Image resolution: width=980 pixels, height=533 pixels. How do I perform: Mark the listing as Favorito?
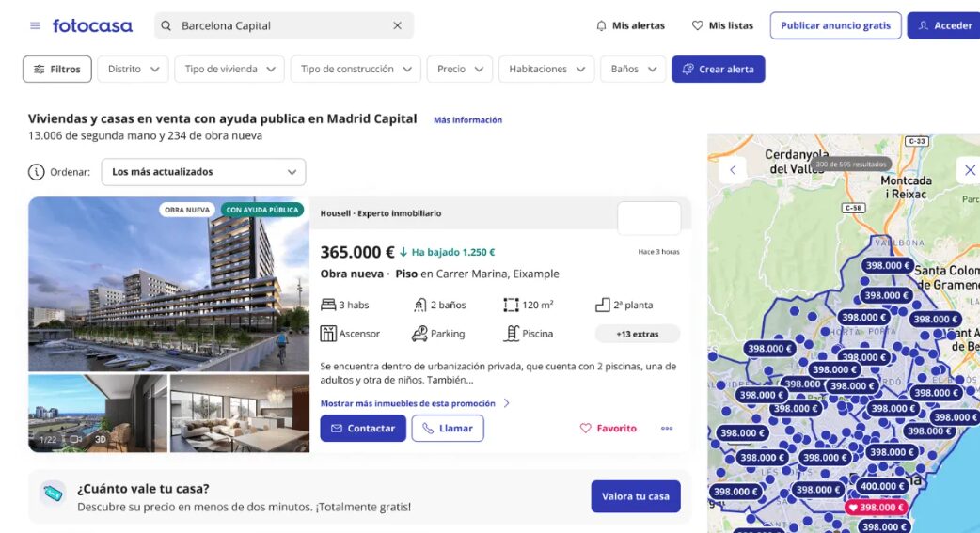(609, 429)
